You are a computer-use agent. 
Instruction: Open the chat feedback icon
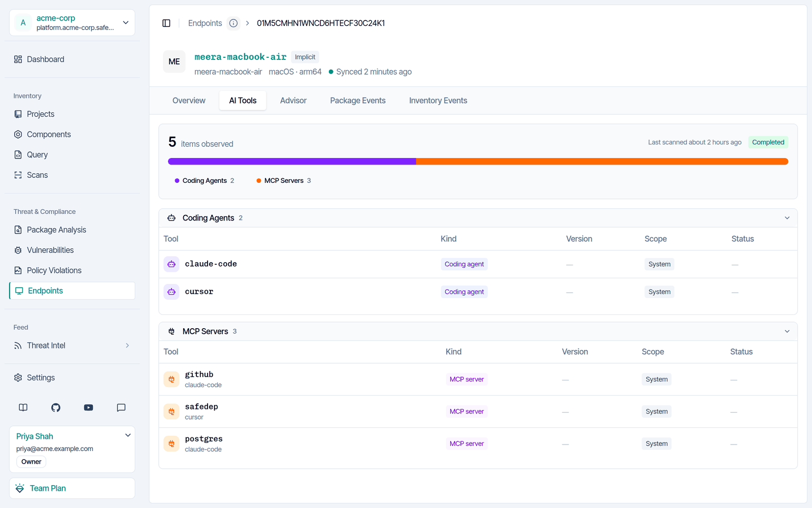coord(121,407)
